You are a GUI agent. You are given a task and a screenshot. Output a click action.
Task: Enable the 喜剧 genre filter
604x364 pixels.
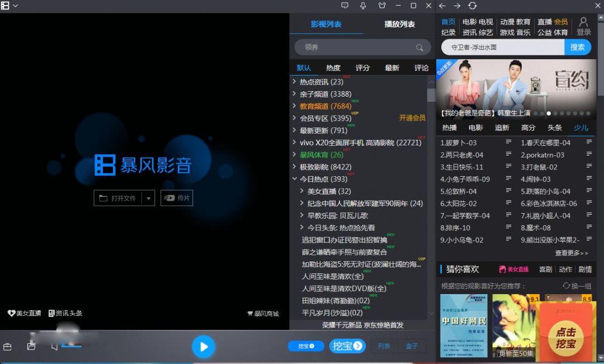[545, 269]
